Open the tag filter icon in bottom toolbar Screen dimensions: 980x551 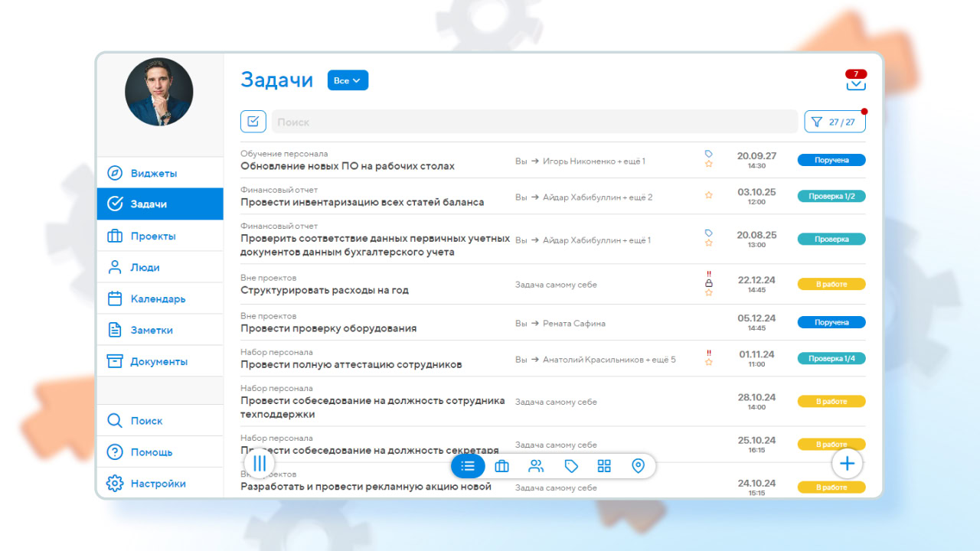(x=570, y=465)
